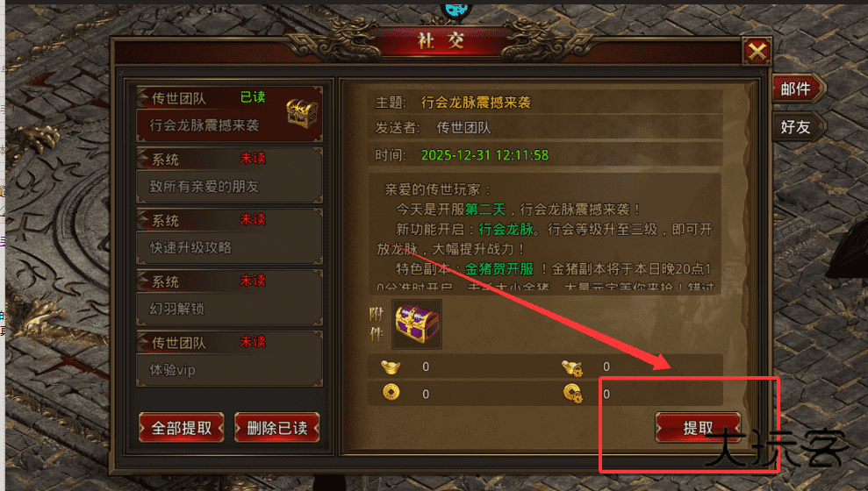Click the golden treasure chest mail icon
This screenshot has height=491, width=868.
pyautogui.click(x=302, y=113)
